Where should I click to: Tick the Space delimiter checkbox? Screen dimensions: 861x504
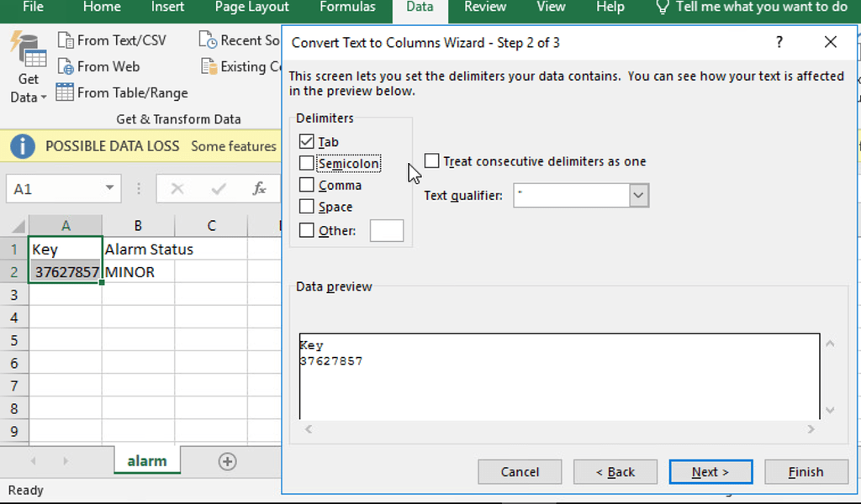pos(307,207)
